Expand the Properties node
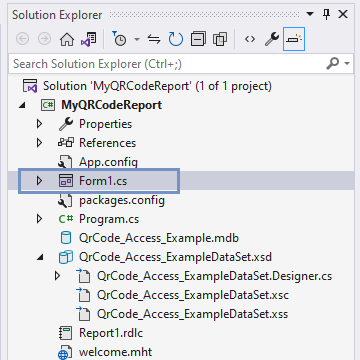 pos(39,124)
